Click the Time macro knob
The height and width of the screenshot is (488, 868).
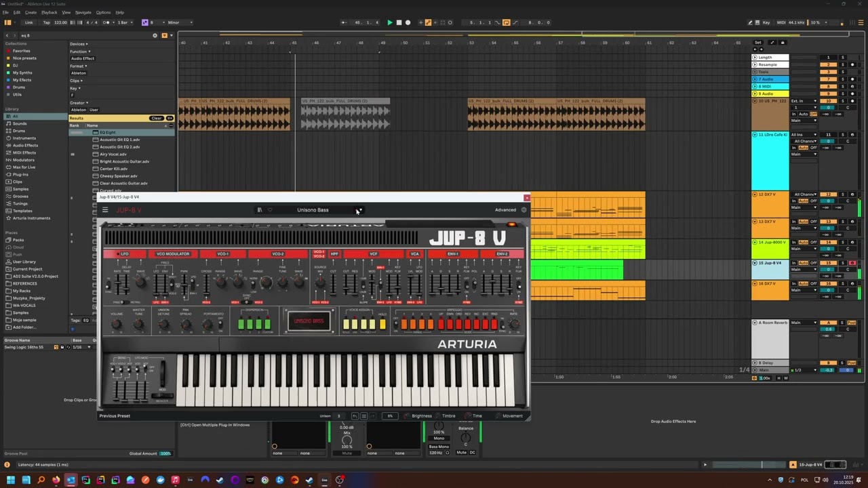click(x=468, y=416)
